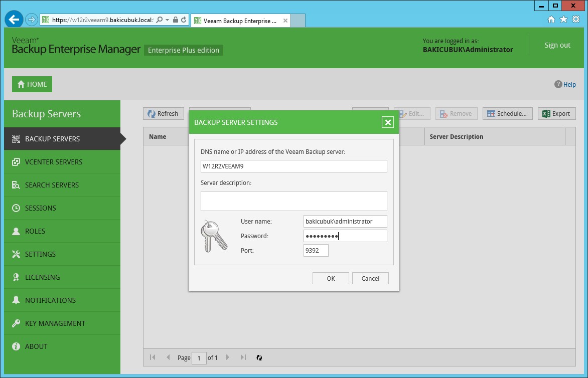Select the Veeam Backup Enterprise tab
The height and width of the screenshot is (378, 588).
pyautogui.click(x=240, y=21)
